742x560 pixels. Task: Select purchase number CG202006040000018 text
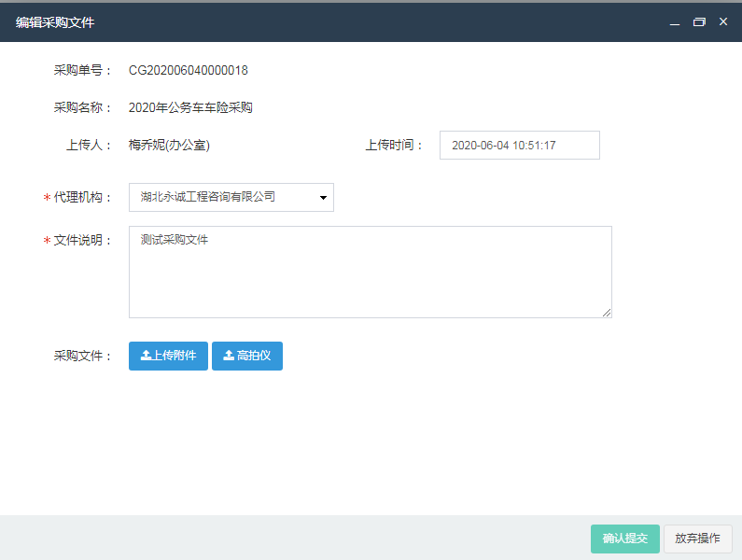coord(189,70)
